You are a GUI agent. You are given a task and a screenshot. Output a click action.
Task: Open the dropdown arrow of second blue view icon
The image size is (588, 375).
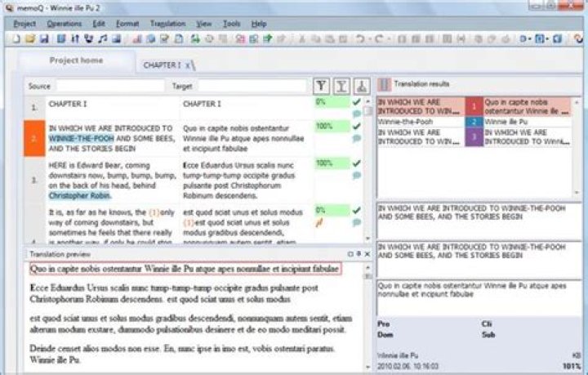coord(547,39)
